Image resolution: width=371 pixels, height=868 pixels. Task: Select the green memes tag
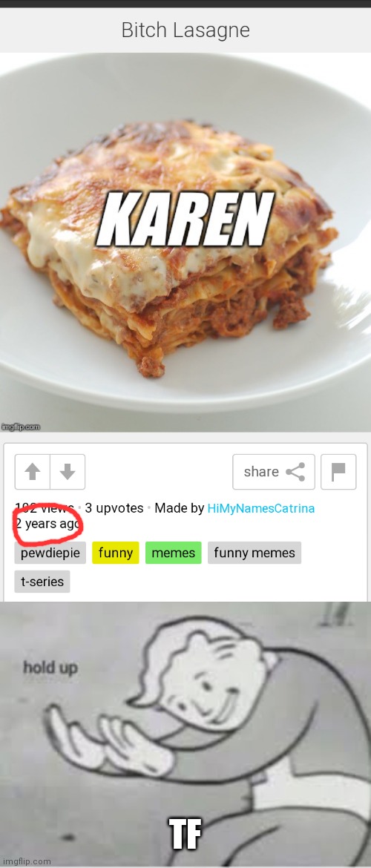174,553
